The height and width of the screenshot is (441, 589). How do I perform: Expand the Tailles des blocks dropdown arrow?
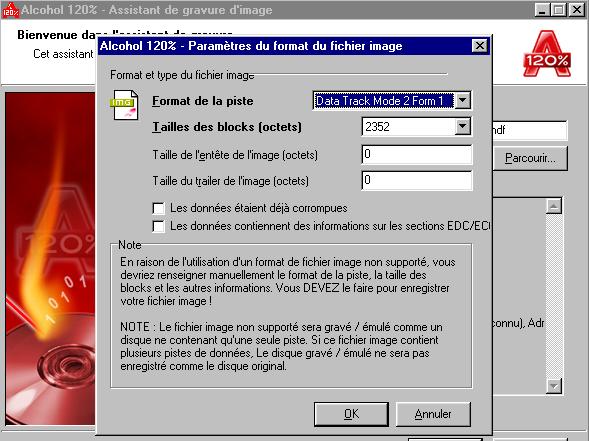pyautogui.click(x=463, y=127)
